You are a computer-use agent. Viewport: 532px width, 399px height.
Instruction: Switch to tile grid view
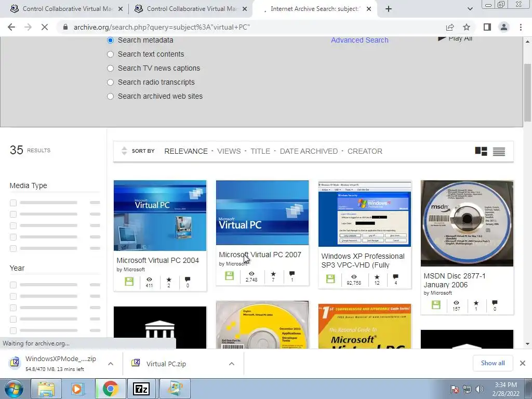pos(481,151)
